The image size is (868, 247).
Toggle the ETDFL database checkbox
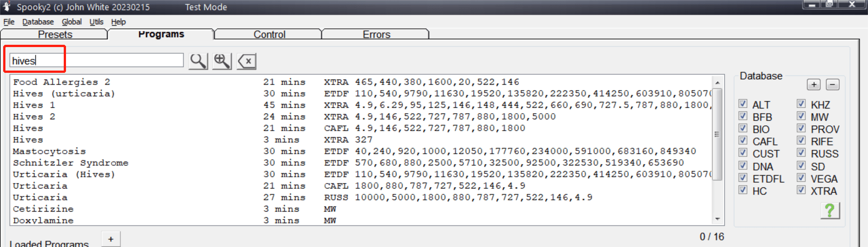(x=743, y=177)
